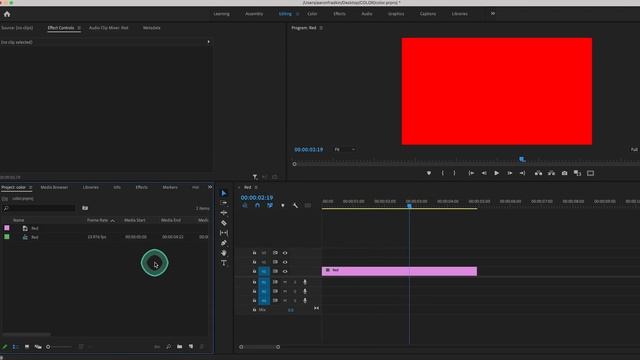Toggle Linked Selection in timeline
640x360 pixels.
coord(270,205)
